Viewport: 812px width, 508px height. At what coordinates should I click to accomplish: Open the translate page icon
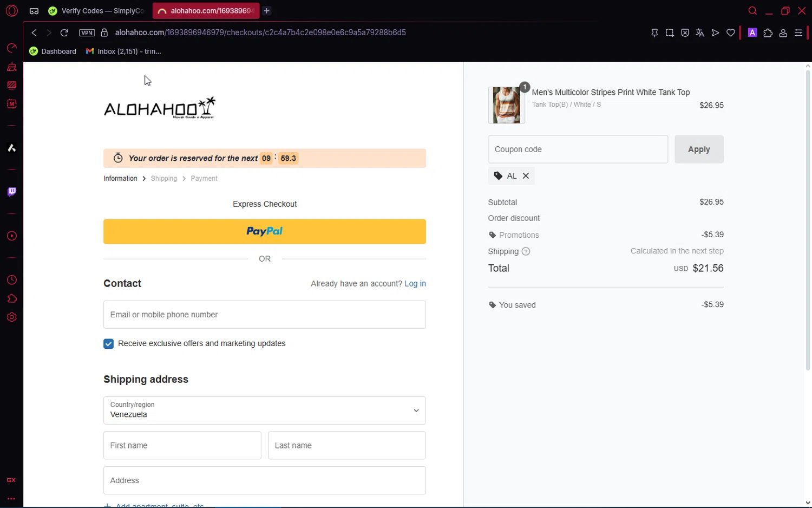[700, 33]
